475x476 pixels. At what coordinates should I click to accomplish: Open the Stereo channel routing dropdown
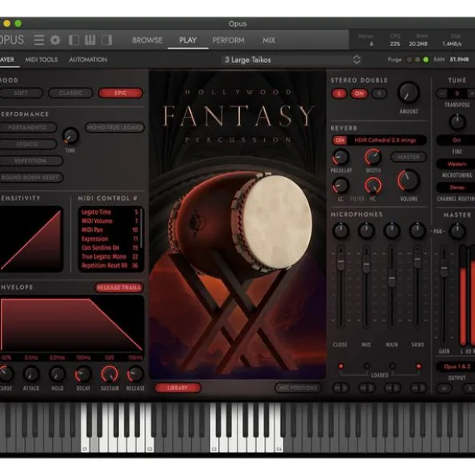[456, 188]
